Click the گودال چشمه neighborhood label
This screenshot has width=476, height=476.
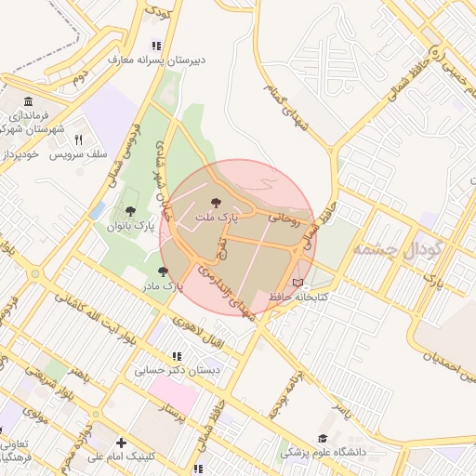pos(398,249)
